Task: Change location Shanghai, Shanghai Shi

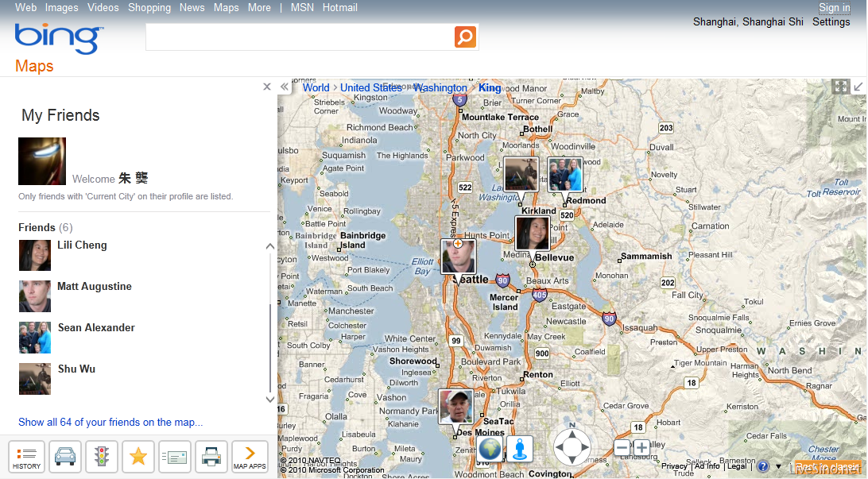Action: pos(748,22)
